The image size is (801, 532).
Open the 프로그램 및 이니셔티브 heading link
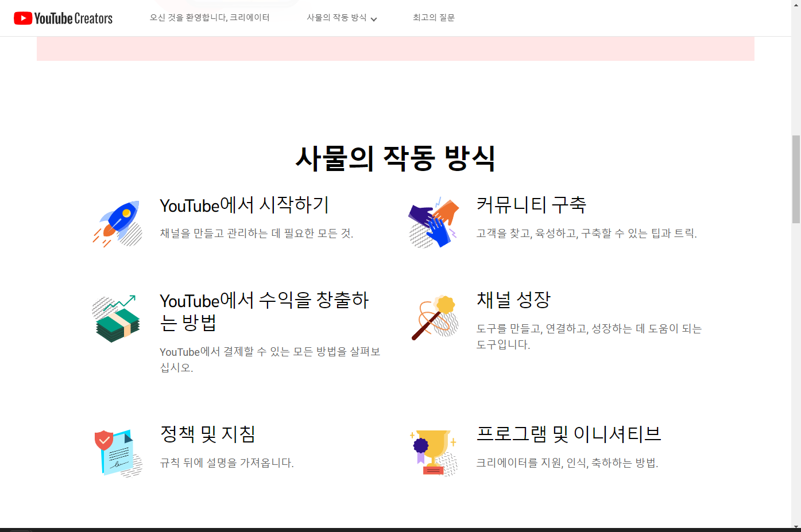[568, 434]
